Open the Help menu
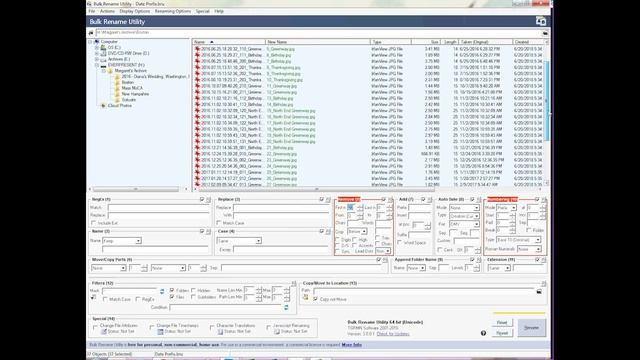The image size is (640, 360). [219, 11]
